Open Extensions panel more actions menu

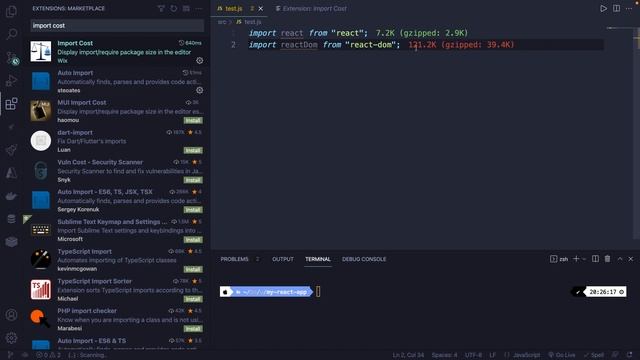199,9
